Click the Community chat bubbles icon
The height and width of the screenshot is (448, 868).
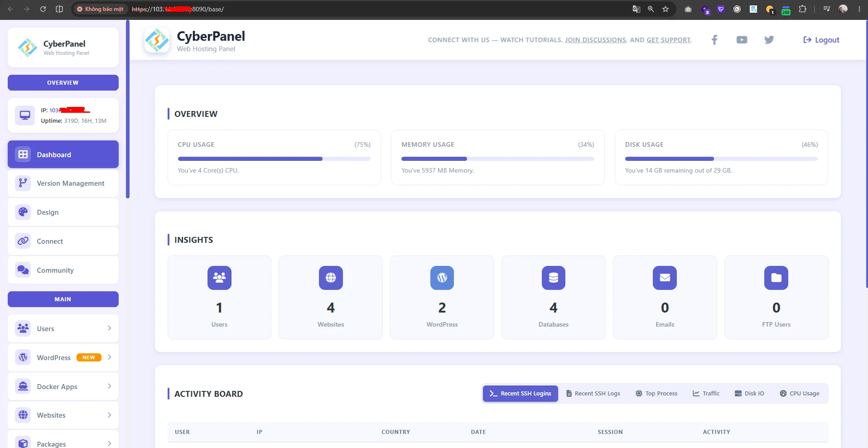point(23,270)
